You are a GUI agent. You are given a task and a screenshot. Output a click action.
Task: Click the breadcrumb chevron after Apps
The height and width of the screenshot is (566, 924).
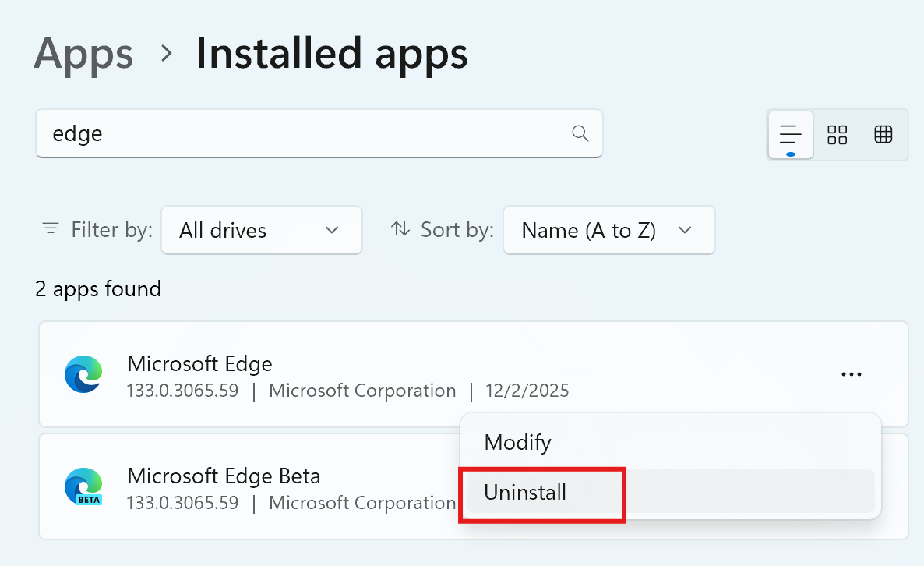165,53
